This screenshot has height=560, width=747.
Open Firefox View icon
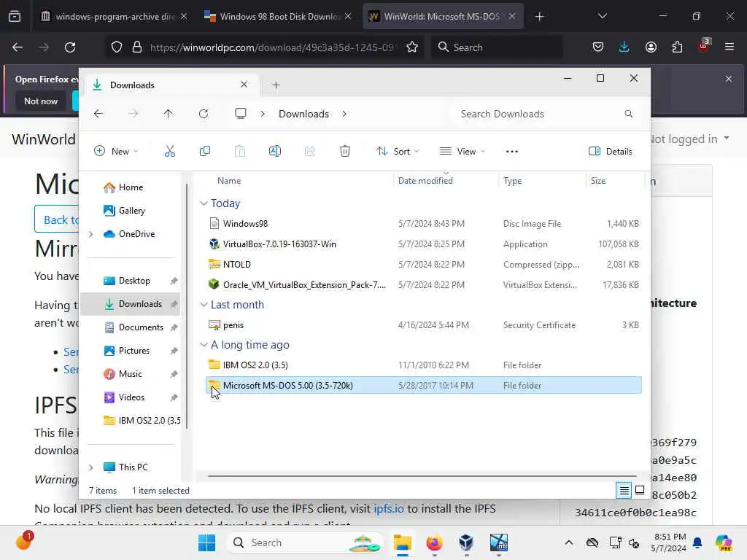(x=15, y=16)
